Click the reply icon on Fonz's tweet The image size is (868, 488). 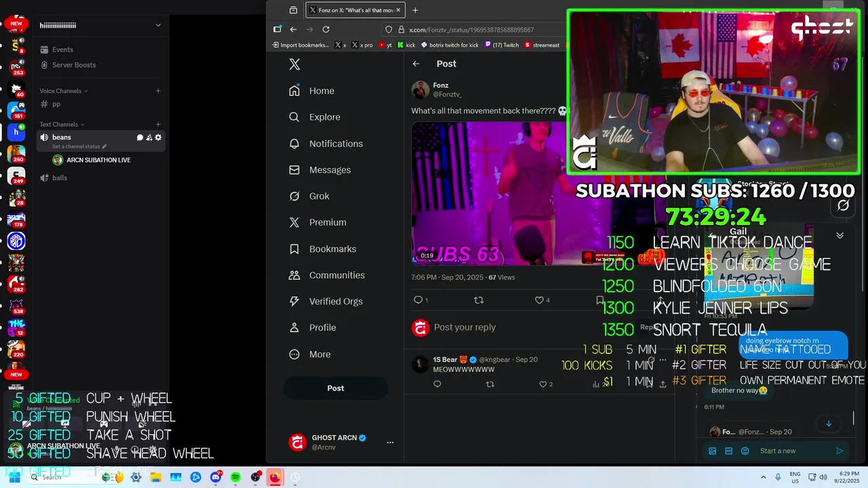(x=418, y=300)
